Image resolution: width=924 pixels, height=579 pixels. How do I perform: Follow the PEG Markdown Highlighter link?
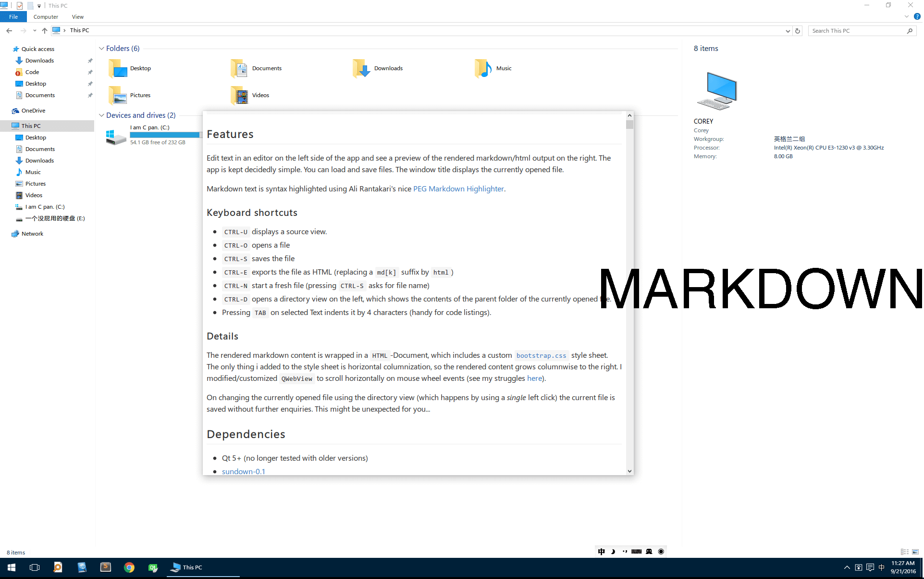(x=458, y=189)
